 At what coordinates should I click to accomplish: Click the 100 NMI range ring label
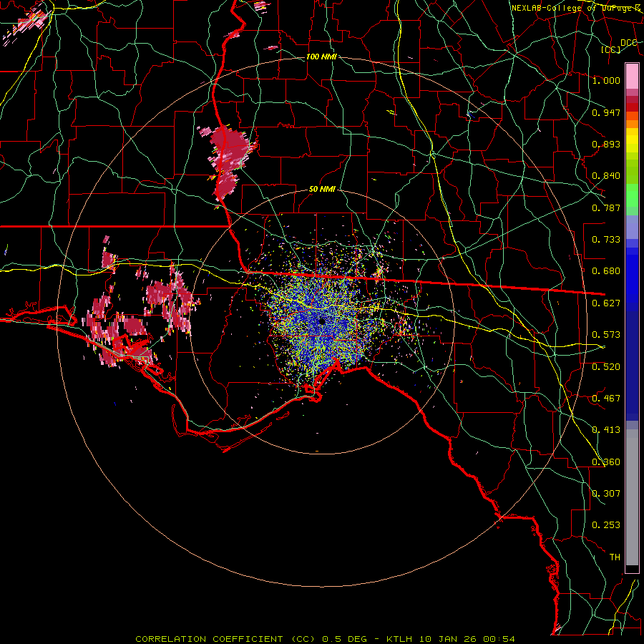tap(321, 57)
